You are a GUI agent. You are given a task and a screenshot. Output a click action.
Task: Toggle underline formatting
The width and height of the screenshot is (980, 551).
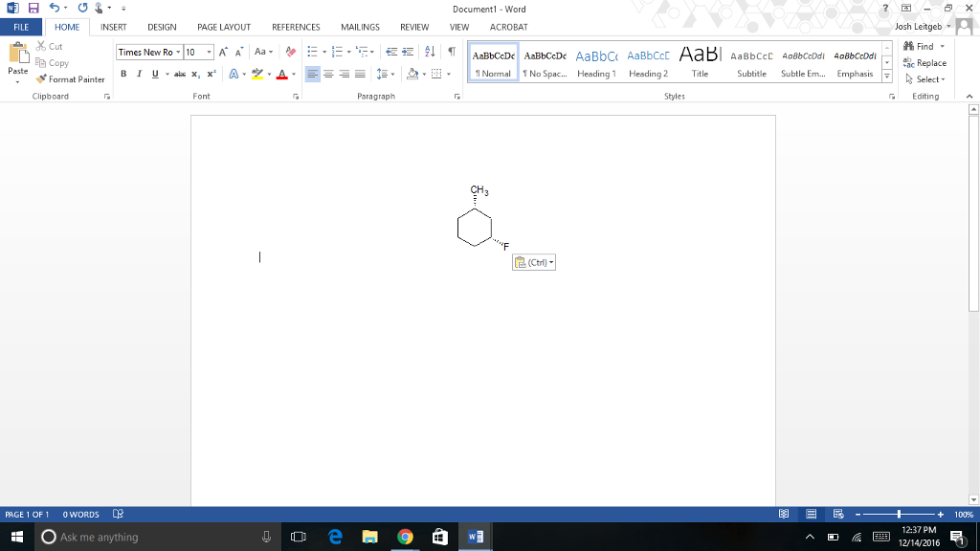(x=154, y=73)
